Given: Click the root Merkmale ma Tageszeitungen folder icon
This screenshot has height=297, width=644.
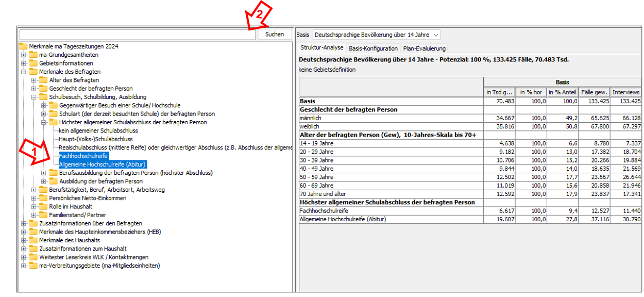Looking at the screenshot, I should coord(23,46).
